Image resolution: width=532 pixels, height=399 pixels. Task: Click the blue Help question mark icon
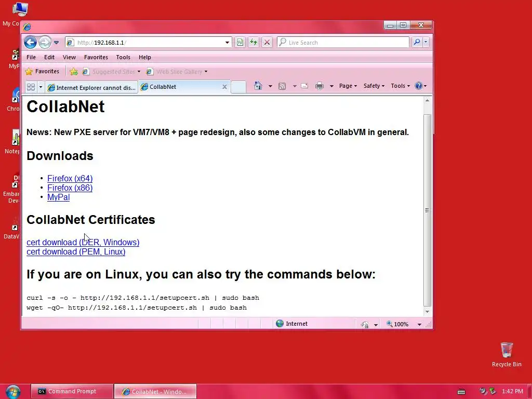(419, 86)
